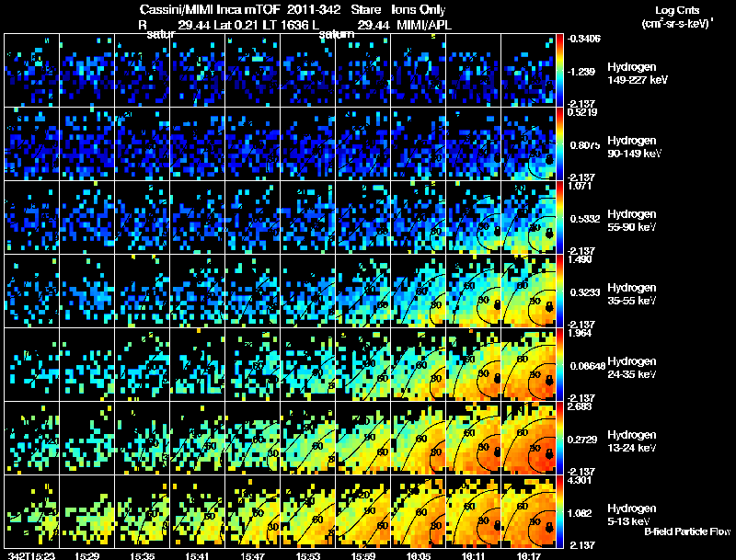Pick the 342T15:23 time label
736x560 pixels.
click(31, 555)
